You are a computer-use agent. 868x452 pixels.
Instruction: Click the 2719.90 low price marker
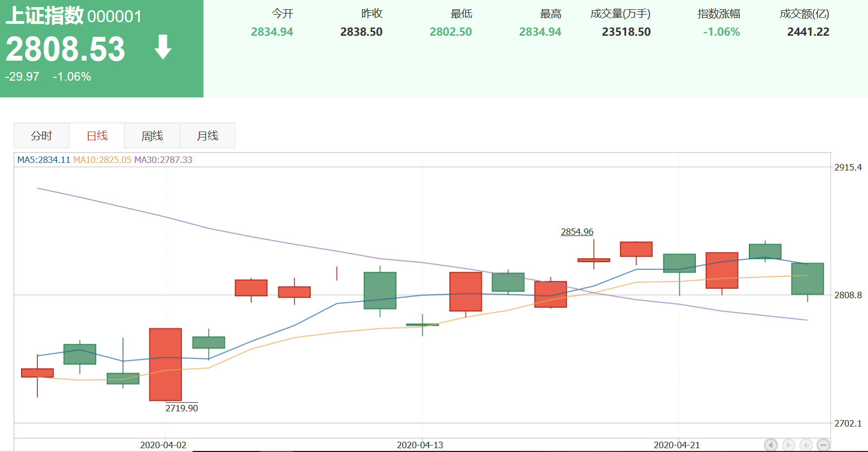tap(182, 408)
